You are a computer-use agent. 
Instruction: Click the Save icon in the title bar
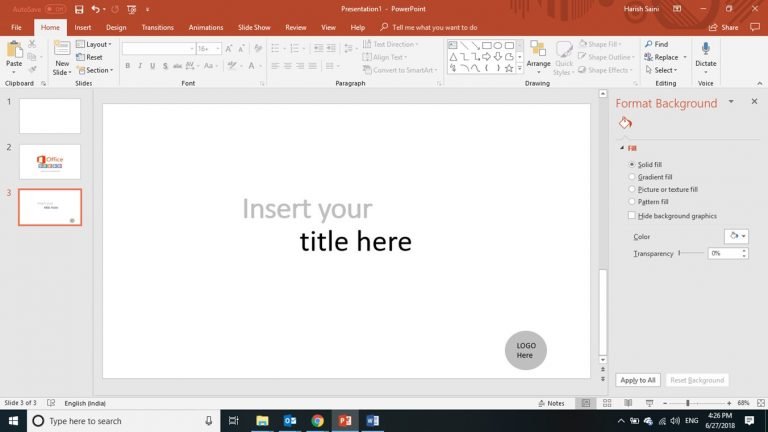click(x=79, y=9)
